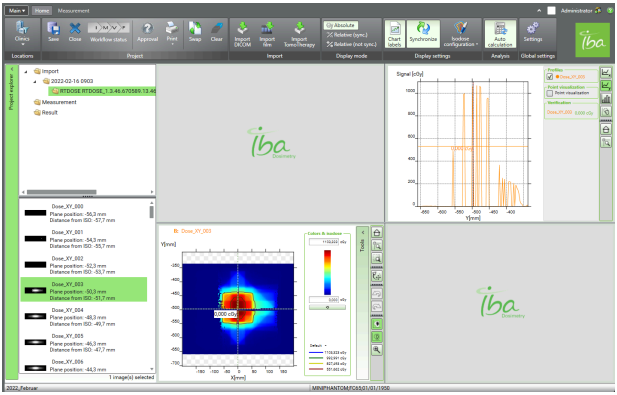This screenshot has width=617, height=395.
Task: Click the minimum cGy color scale input
Action: (323, 300)
